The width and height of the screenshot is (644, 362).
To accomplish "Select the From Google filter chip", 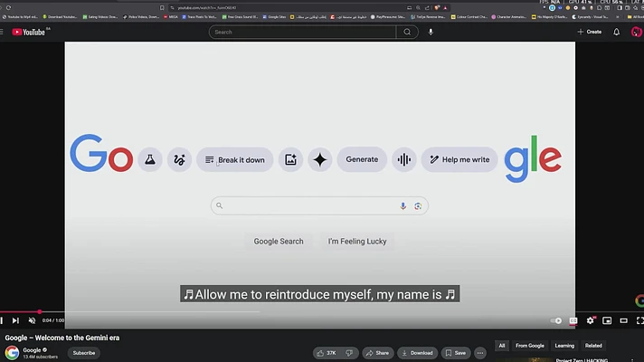I will (530, 346).
